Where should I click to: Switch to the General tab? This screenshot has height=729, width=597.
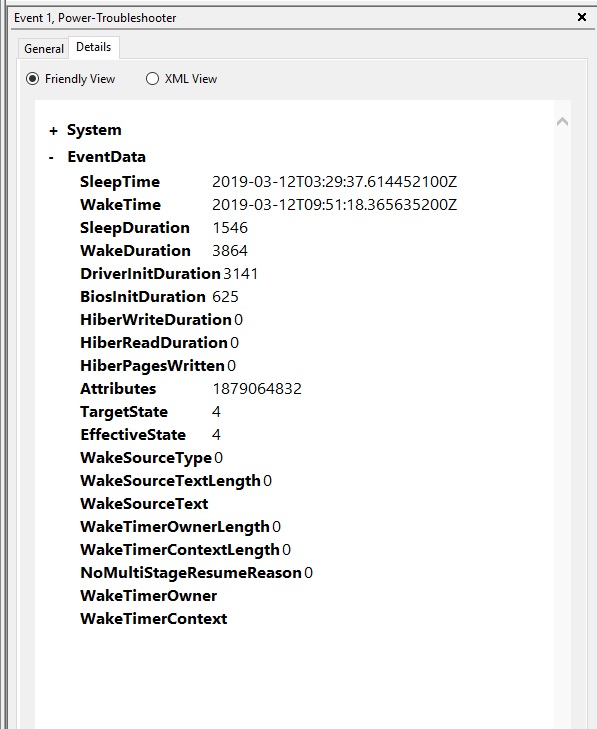click(x=44, y=48)
